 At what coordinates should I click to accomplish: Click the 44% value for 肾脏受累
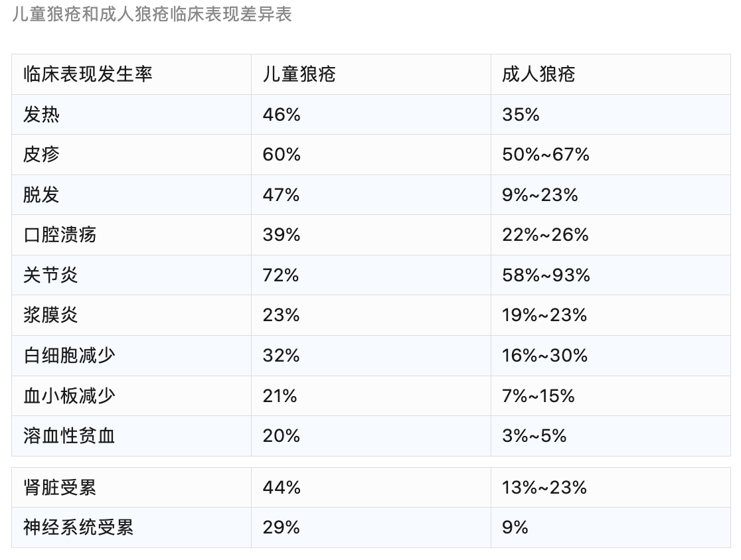[282, 487]
